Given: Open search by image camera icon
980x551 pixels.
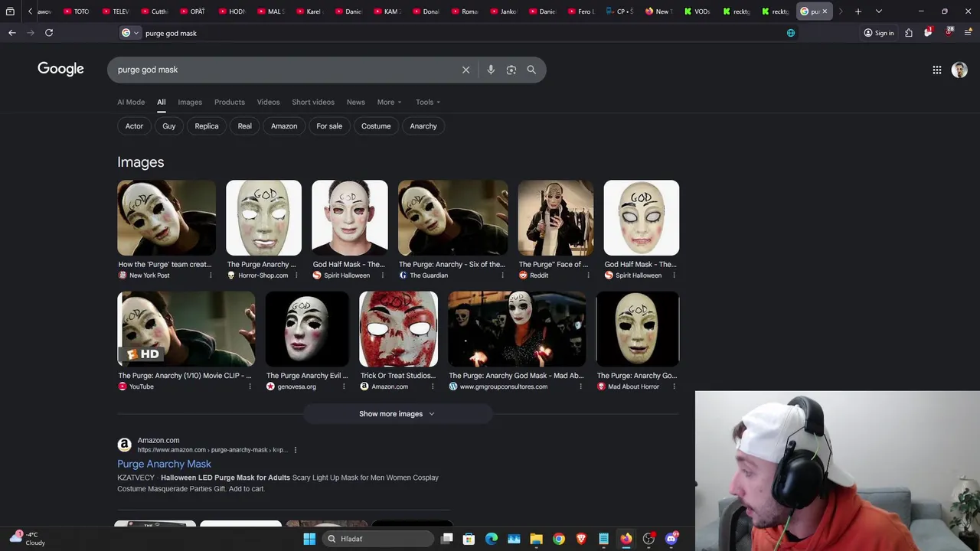Looking at the screenshot, I should [x=511, y=70].
